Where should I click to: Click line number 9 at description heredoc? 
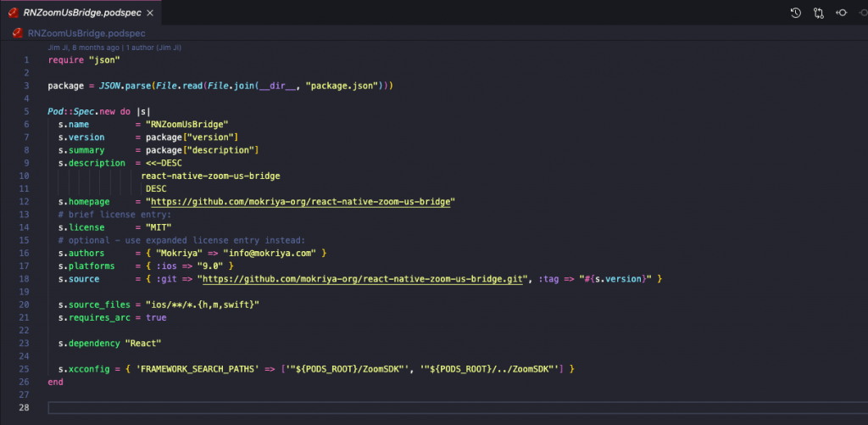[25, 163]
